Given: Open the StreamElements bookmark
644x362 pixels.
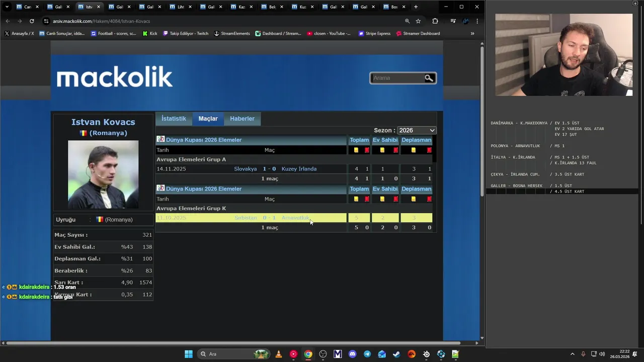Looking at the screenshot, I should 232,34.
